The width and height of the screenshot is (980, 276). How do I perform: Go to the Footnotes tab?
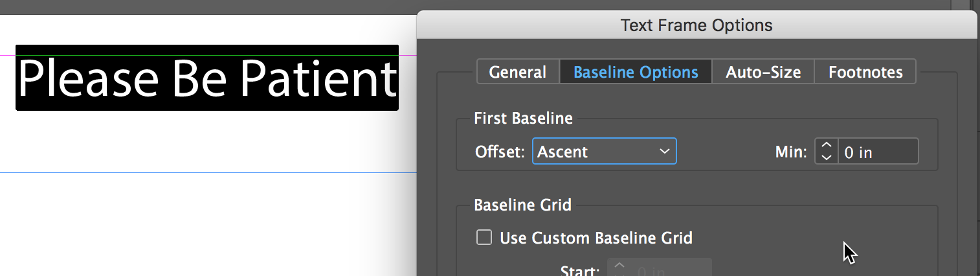[x=865, y=72]
